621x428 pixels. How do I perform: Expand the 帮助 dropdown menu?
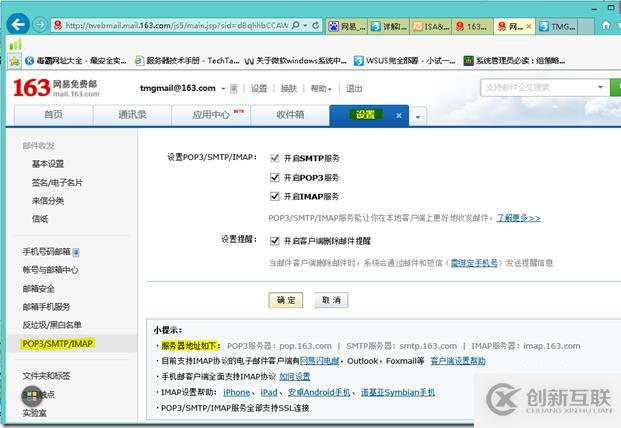[x=321, y=89]
